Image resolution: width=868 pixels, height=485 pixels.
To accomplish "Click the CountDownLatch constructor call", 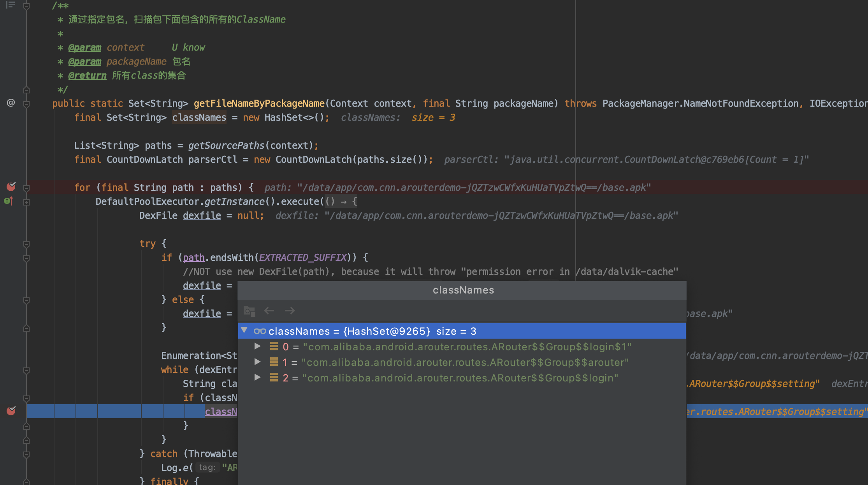I will pos(313,160).
